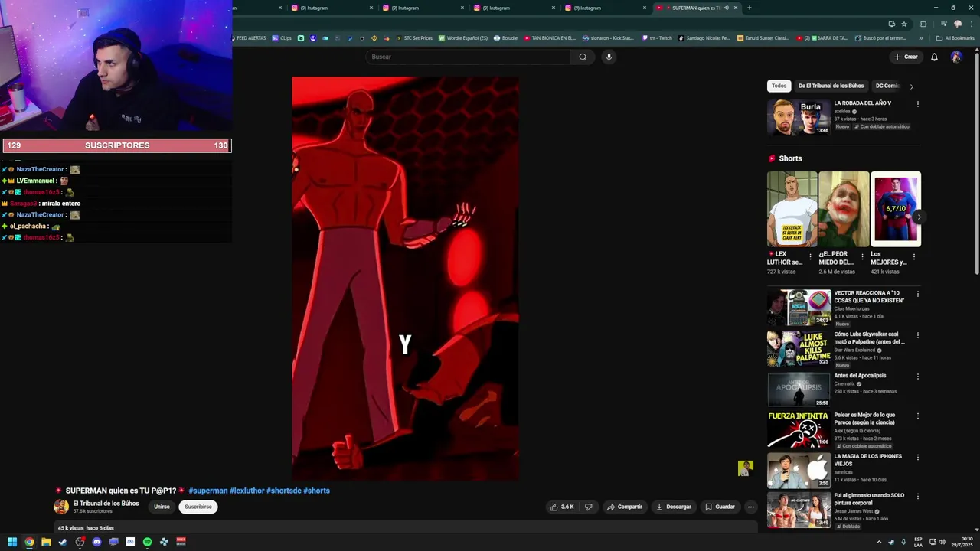Bookmark this page with the star icon
Image resolution: width=980 pixels, height=551 pixels.
coord(904,24)
